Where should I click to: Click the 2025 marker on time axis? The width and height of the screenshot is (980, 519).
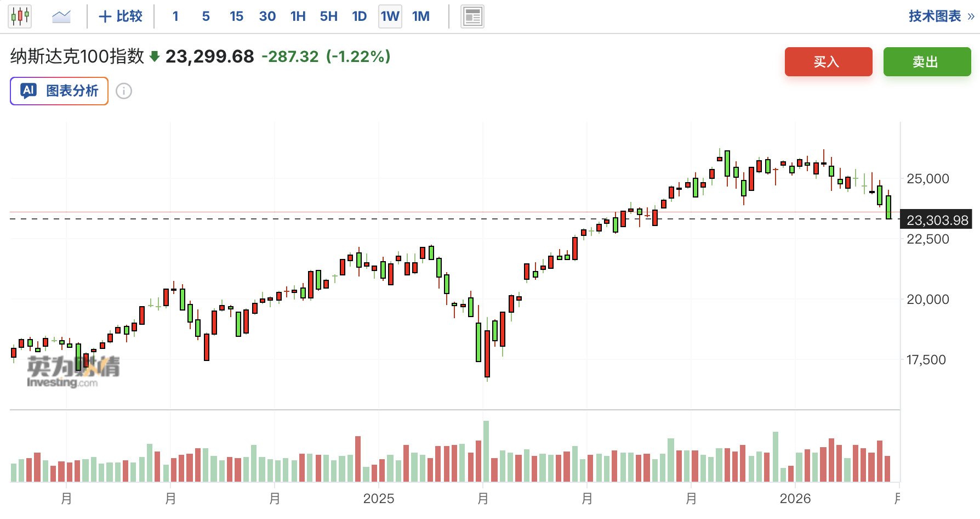(379, 498)
